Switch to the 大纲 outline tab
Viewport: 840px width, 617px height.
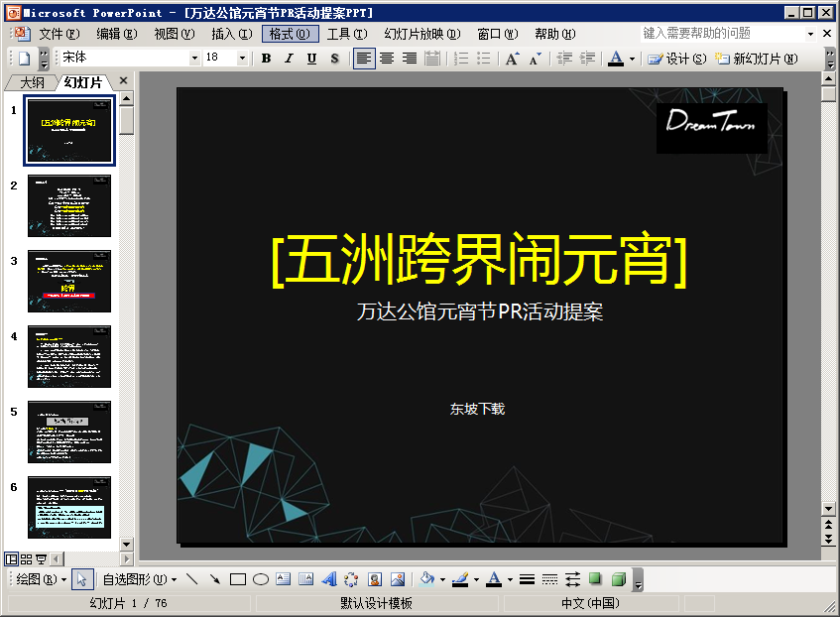[x=32, y=82]
